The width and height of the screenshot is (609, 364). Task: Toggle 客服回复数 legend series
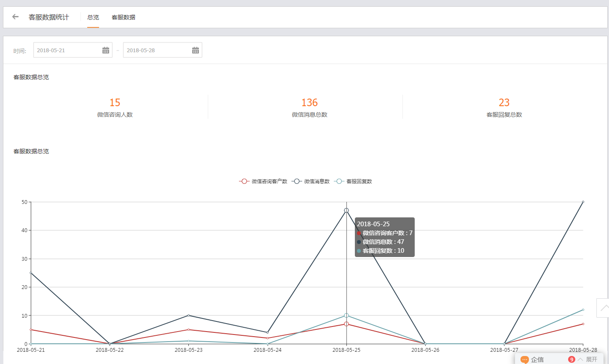[353, 181]
